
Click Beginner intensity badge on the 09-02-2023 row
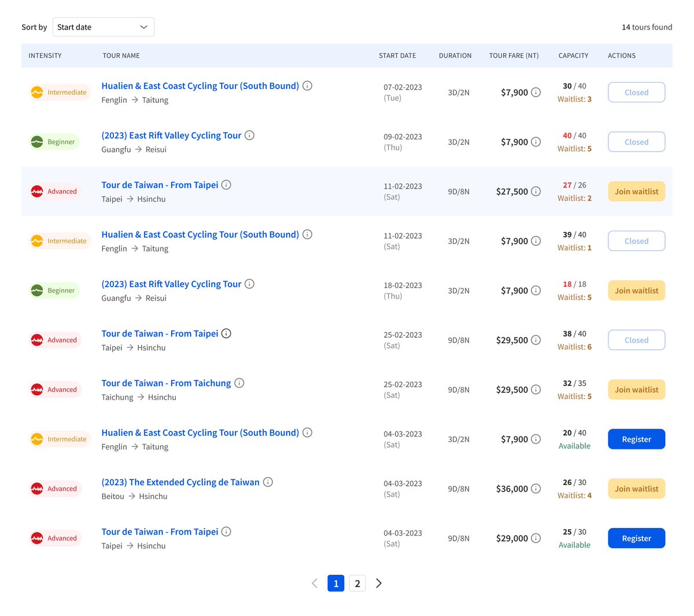pyautogui.click(x=54, y=142)
